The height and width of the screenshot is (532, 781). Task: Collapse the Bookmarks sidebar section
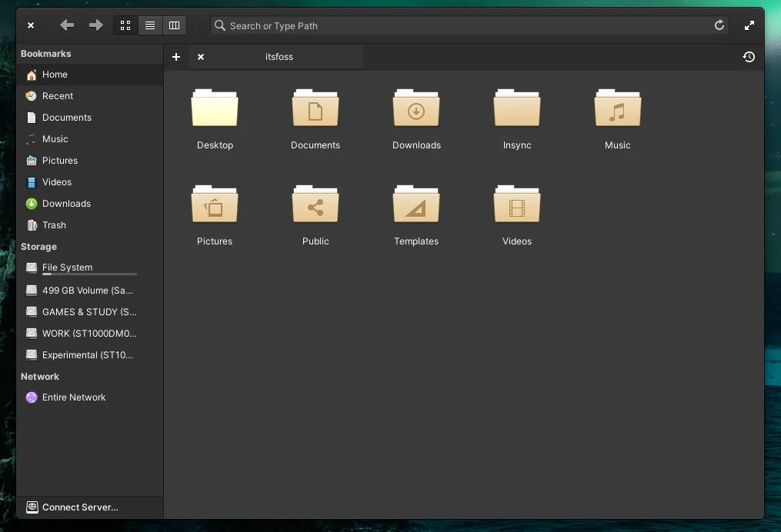[46, 54]
